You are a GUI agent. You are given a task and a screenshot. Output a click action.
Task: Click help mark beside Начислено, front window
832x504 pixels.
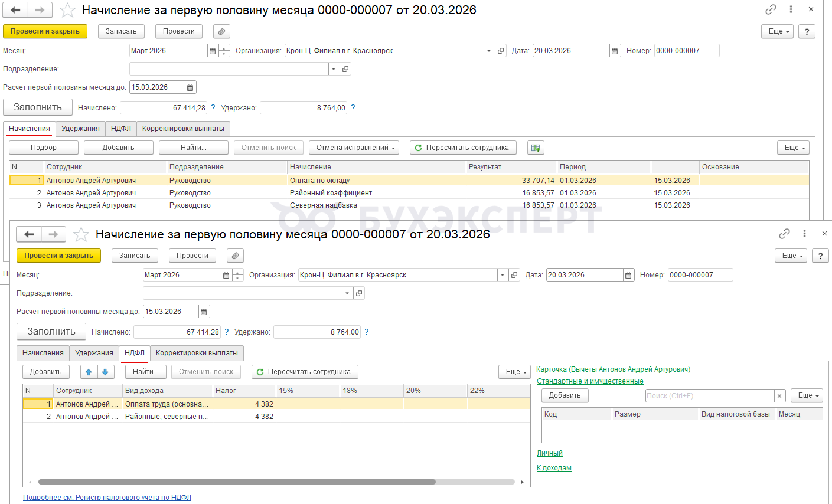tap(227, 332)
